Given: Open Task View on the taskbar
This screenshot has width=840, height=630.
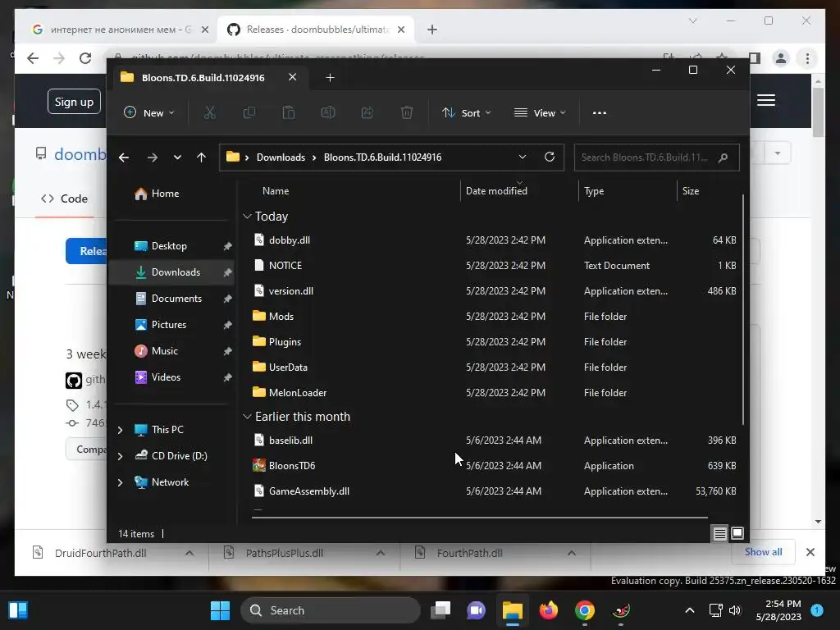Looking at the screenshot, I should tap(441, 610).
